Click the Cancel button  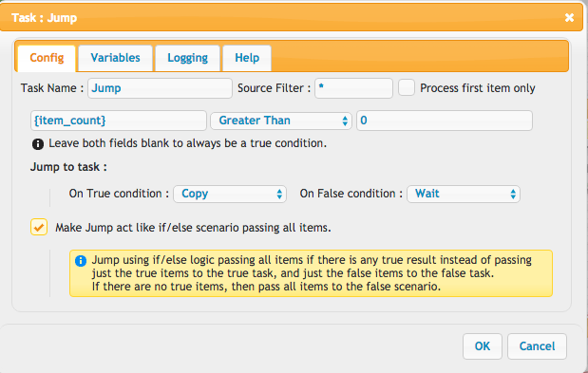tap(537, 346)
